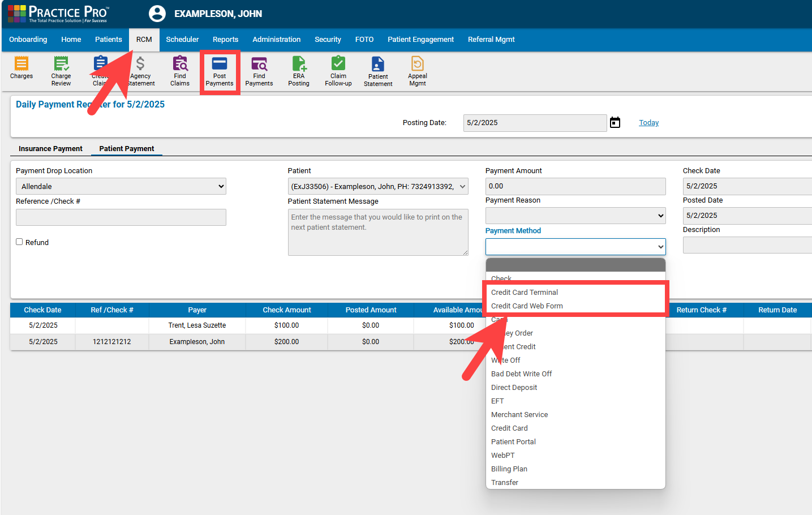Select the Charge Review icon
The image size is (812, 515).
click(x=61, y=70)
